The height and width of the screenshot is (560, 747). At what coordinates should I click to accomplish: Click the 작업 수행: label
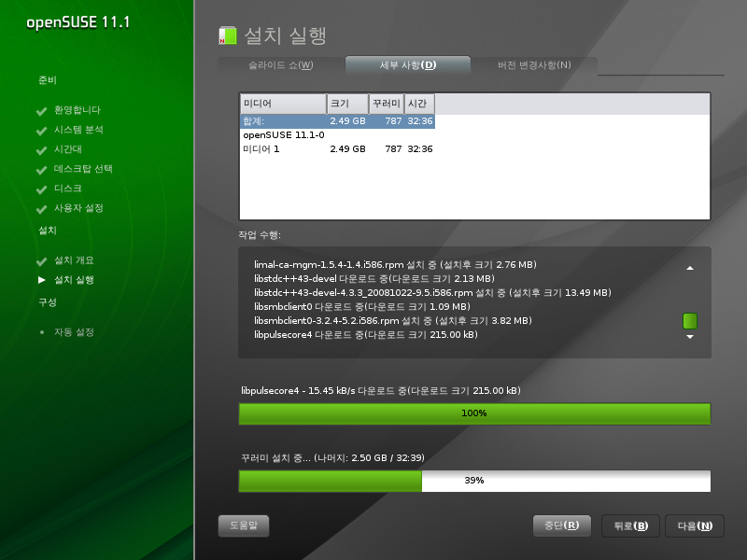click(x=260, y=235)
